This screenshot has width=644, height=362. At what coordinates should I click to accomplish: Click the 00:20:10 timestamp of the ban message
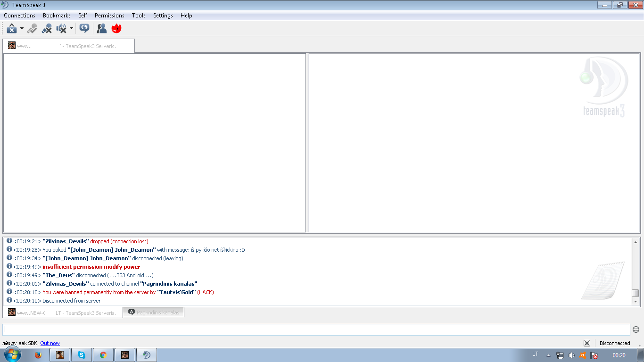click(27, 292)
